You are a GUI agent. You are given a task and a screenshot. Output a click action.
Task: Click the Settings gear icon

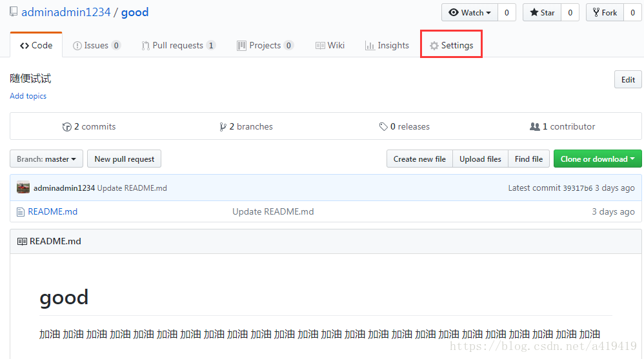pyautogui.click(x=434, y=46)
